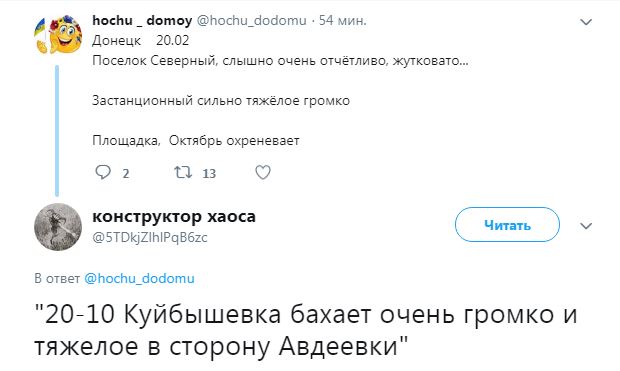Open the hochu _ domoy display name
The width and height of the screenshot is (620, 371).
pos(142,20)
